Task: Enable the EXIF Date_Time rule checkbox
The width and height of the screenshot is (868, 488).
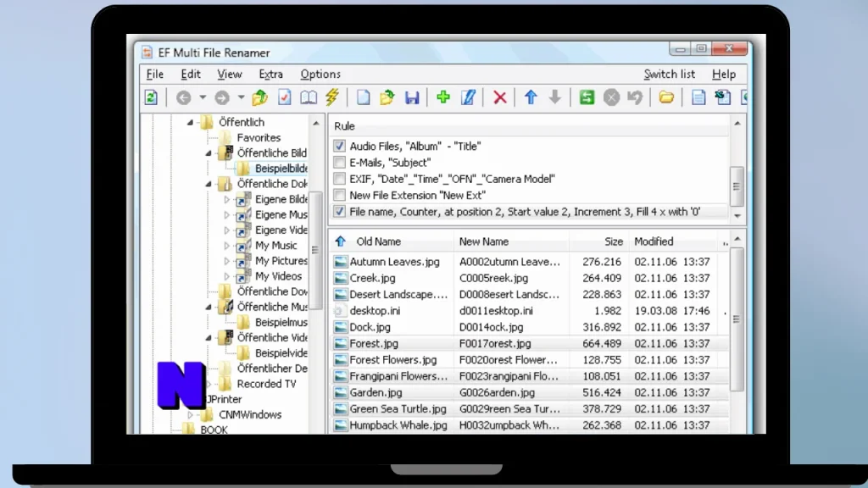Action: pos(339,179)
